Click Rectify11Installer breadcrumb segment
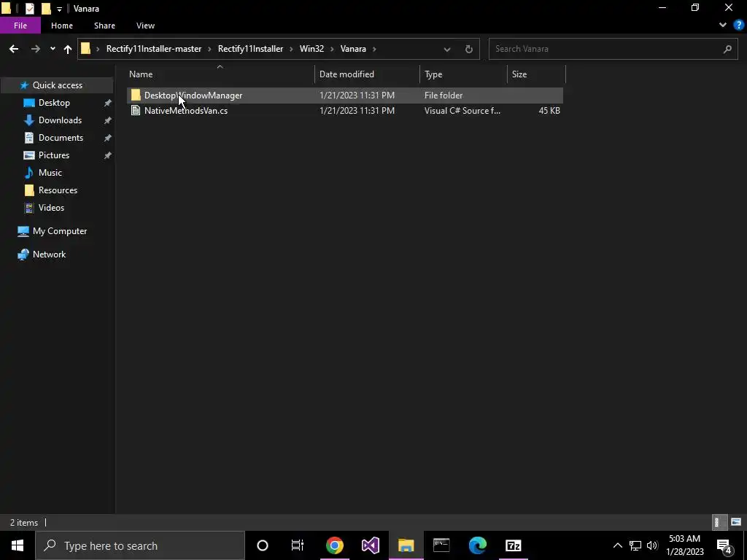The image size is (747, 560). (251, 49)
